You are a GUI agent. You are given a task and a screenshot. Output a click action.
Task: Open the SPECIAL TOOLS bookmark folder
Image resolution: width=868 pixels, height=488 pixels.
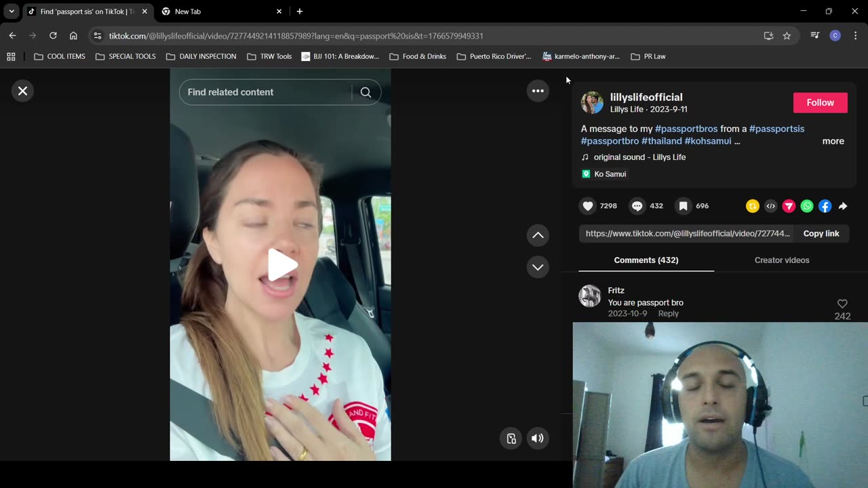coord(125,56)
